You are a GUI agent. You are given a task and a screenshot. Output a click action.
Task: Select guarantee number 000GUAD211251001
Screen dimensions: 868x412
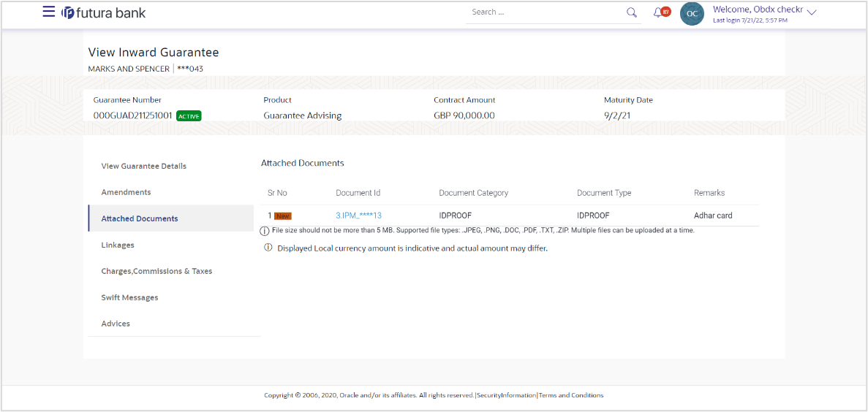(133, 115)
